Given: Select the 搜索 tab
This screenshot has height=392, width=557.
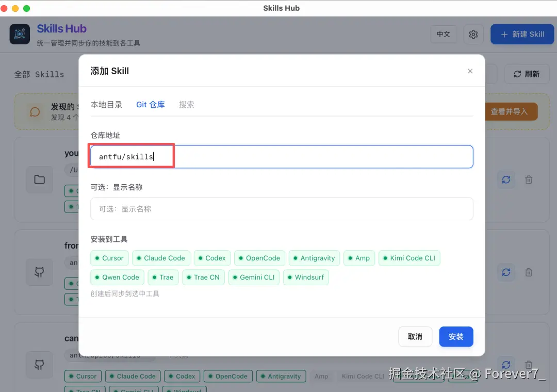Looking at the screenshot, I should coord(186,105).
